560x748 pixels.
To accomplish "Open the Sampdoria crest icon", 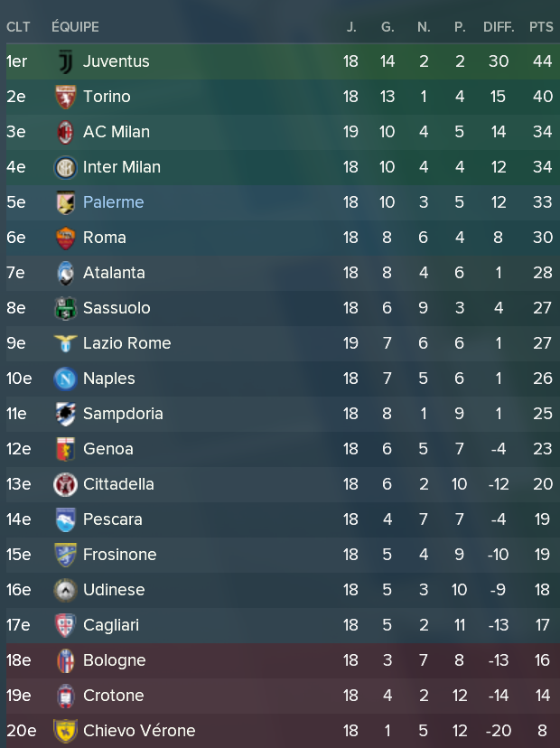I will click(65, 414).
